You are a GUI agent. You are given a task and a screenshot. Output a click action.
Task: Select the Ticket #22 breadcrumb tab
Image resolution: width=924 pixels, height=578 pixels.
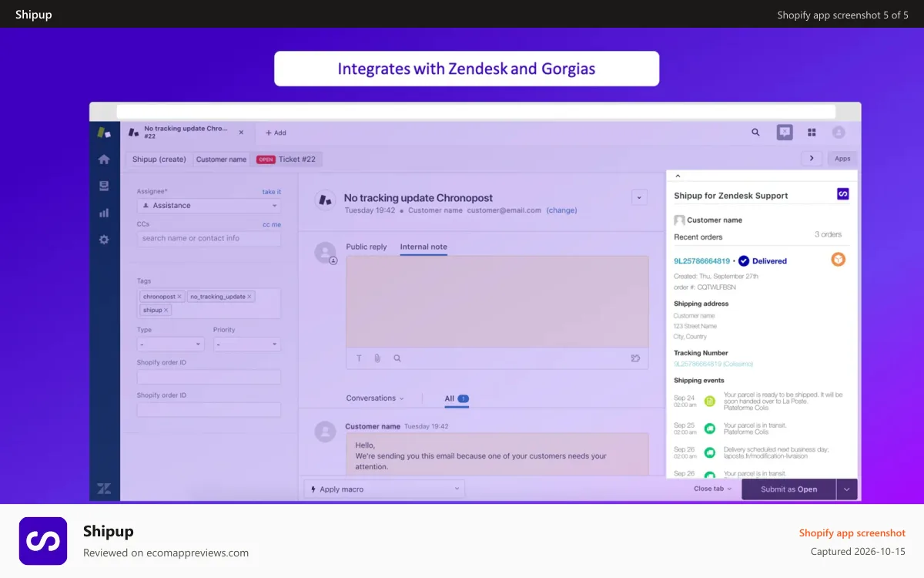tap(286, 160)
